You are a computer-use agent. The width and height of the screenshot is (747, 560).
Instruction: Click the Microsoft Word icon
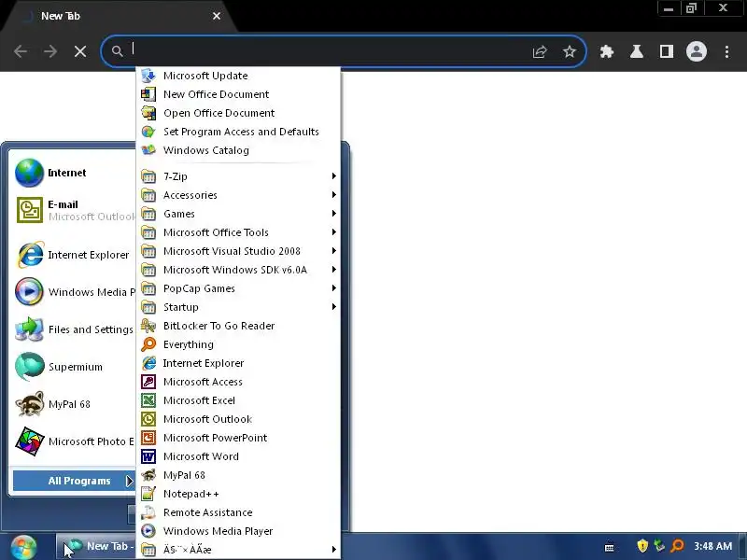point(148,456)
